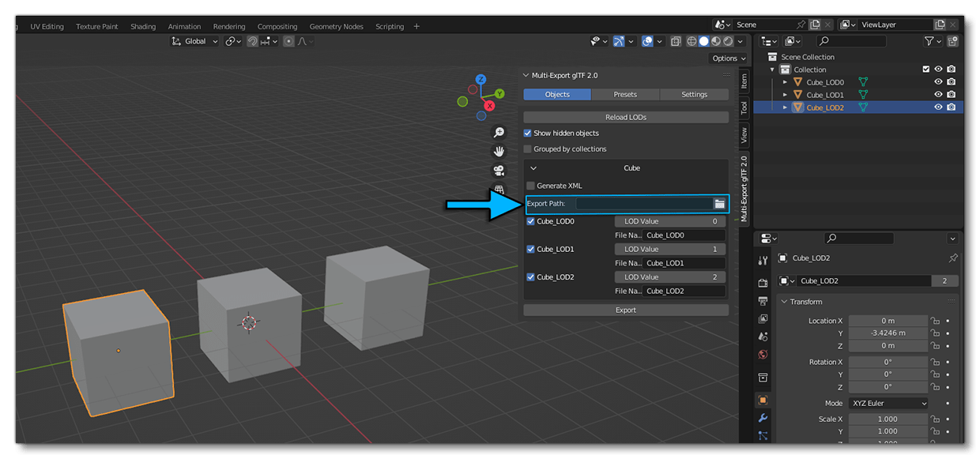Viewport: 980px width, 459px height.
Task: Switch to the Settings tab
Action: (694, 94)
